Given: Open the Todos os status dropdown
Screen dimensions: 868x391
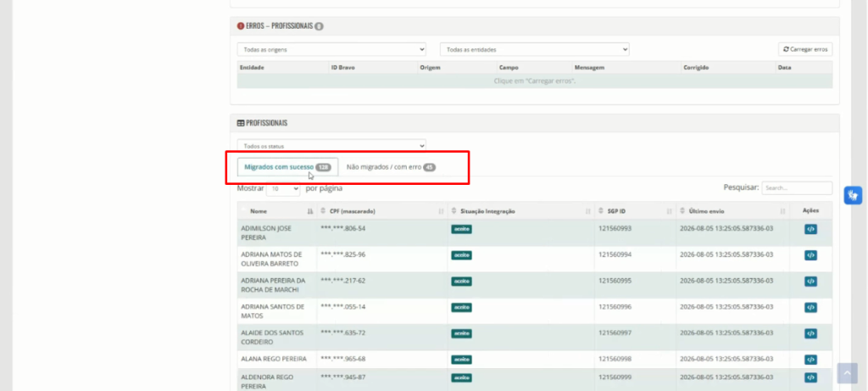Looking at the screenshot, I should tap(331, 146).
